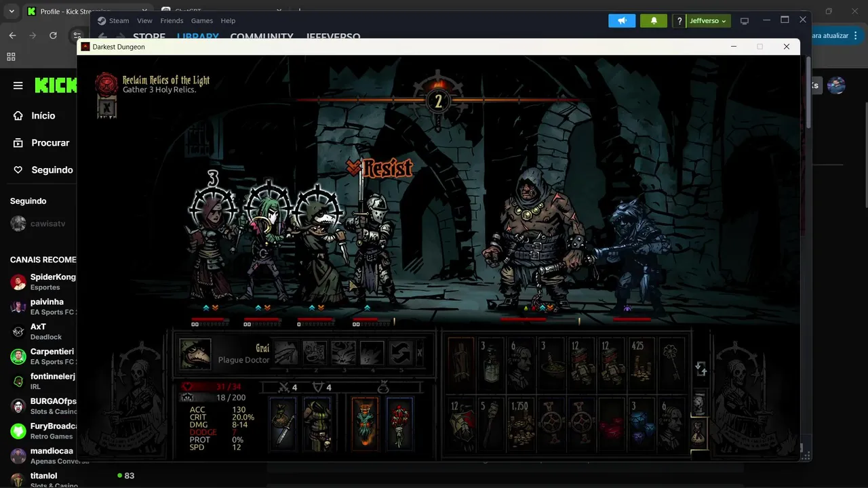Select the 1,750 gold stack
This screenshot has width=868, height=488.
(x=521, y=425)
